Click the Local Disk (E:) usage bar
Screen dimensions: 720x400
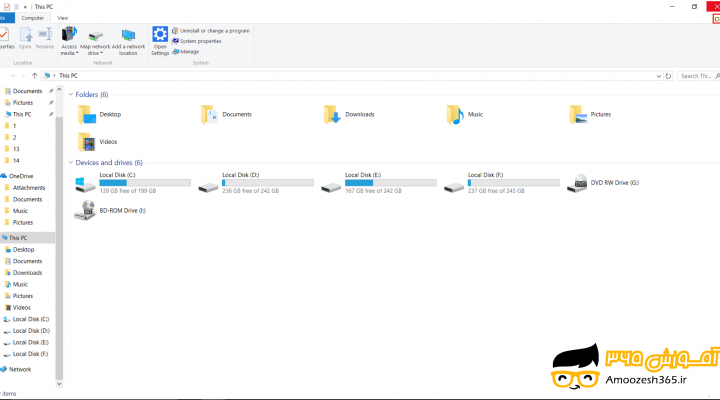point(391,183)
